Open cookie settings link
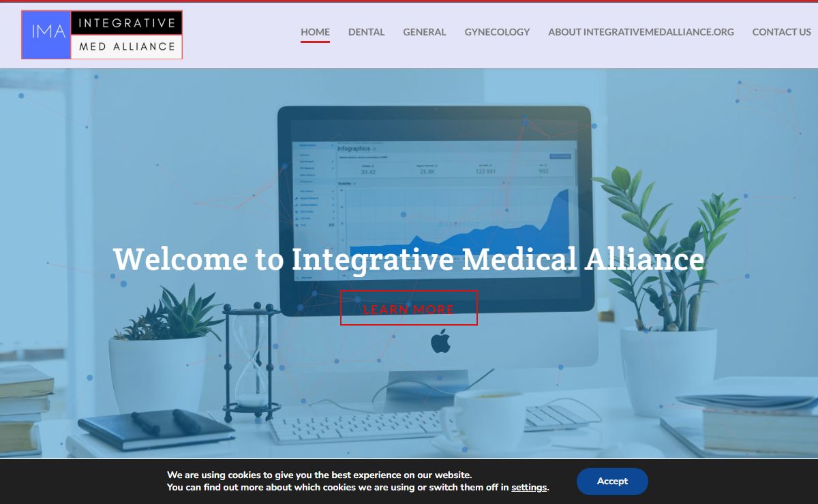This screenshot has width=818, height=504. click(x=529, y=488)
